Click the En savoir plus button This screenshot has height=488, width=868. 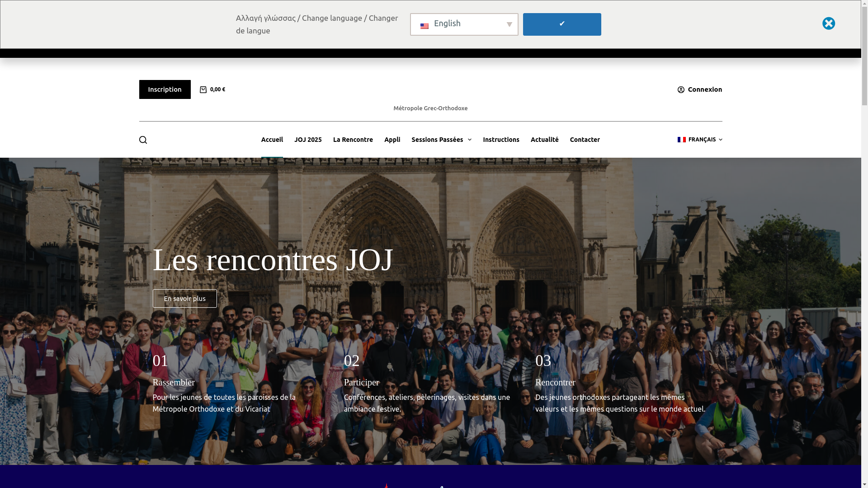pos(184,299)
